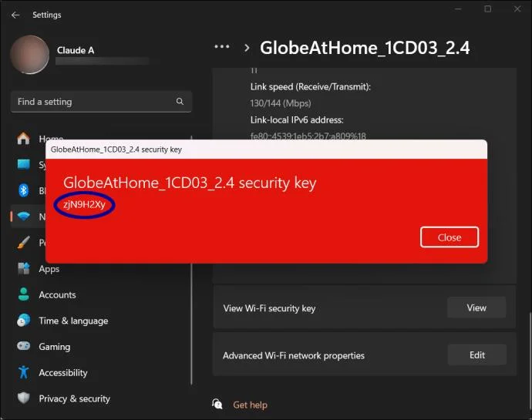Click the Link-local IPv6 address value
Image resolution: width=532 pixels, height=420 pixels.
308,136
